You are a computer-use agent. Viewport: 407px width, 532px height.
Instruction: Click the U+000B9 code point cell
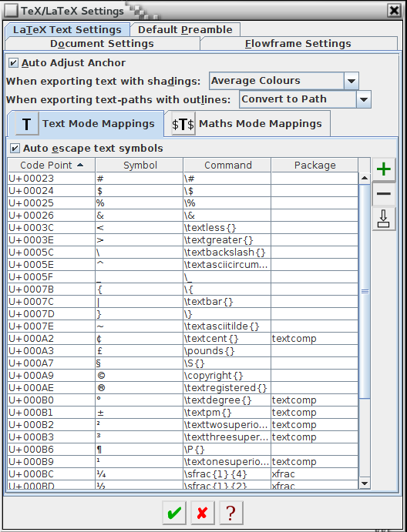tap(52, 462)
